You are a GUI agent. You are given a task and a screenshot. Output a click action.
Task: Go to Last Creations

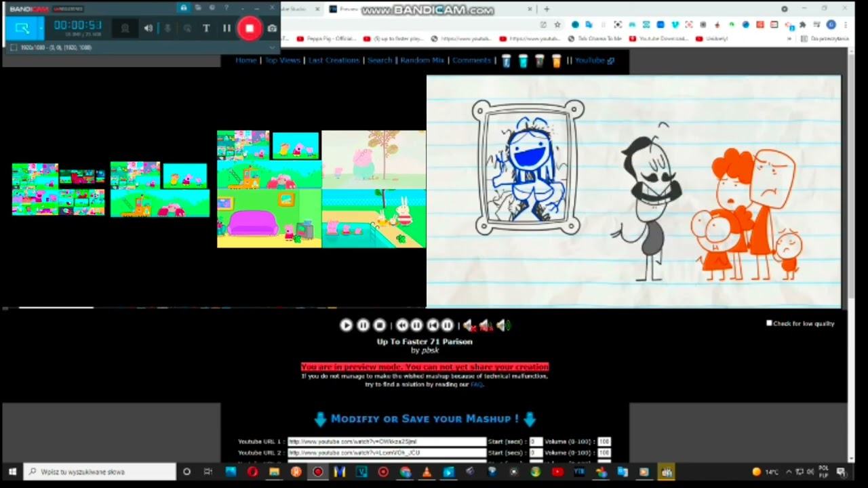tap(334, 60)
